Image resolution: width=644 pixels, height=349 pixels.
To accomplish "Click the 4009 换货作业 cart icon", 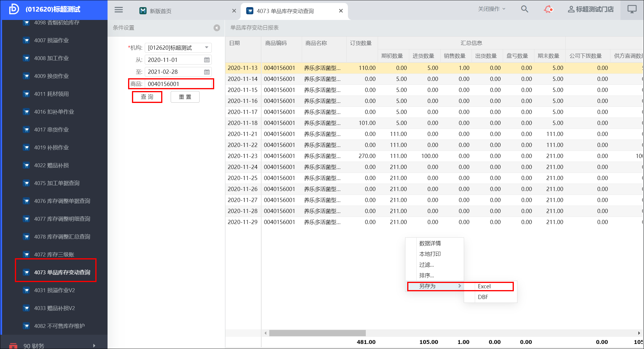I will pyautogui.click(x=27, y=76).
